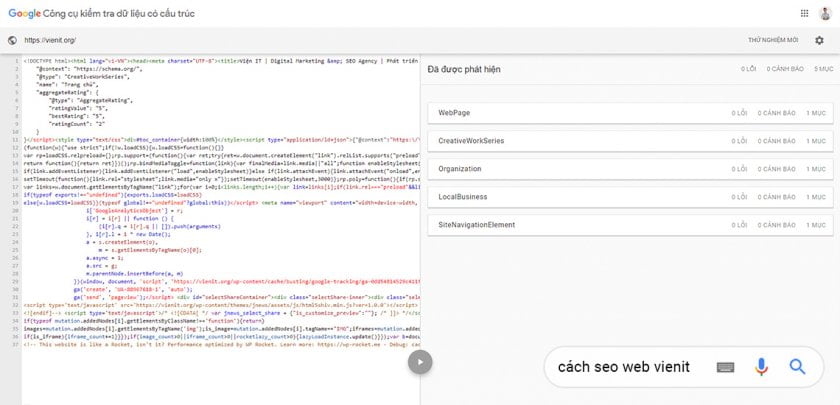Click the "0 LỖI" header count

749,69
